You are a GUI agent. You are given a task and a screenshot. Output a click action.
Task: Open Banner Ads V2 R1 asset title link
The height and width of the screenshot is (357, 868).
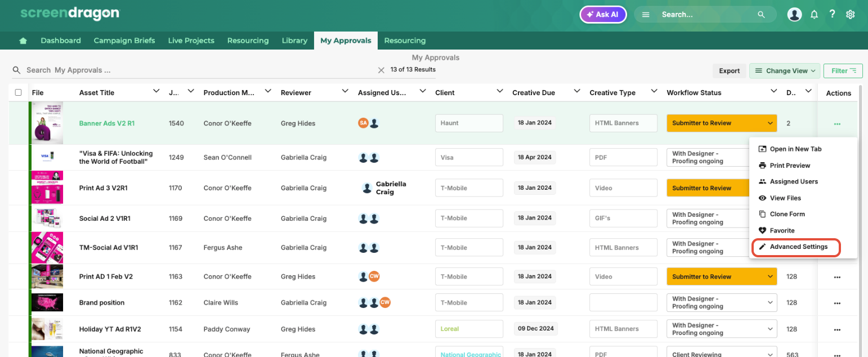point(106,123)
